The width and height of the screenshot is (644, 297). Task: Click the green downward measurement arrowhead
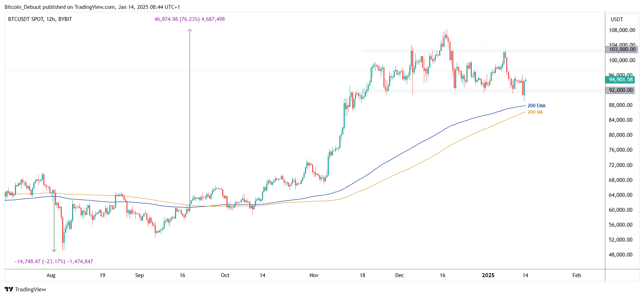(x=54, y=250)
